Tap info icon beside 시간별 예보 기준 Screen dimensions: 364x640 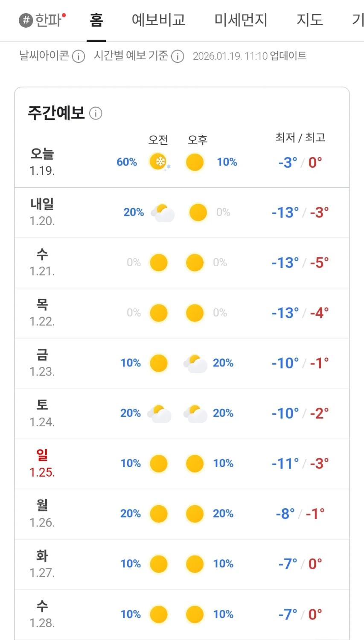point(178,56)
